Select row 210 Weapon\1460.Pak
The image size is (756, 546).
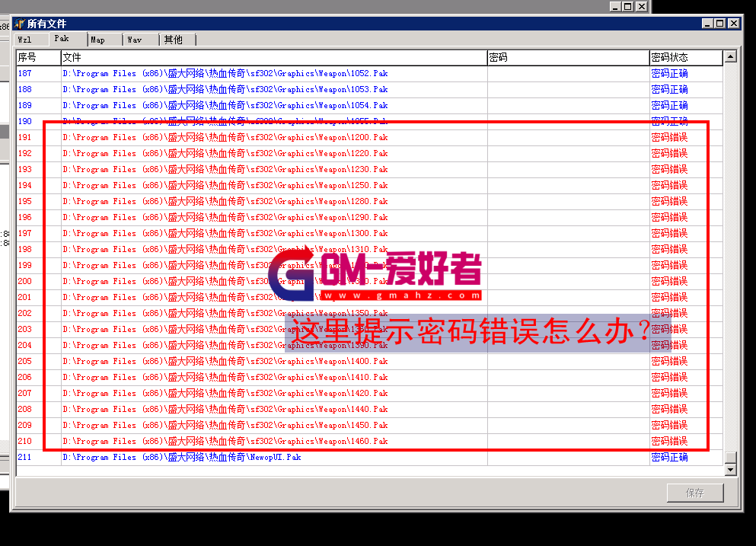369,441
